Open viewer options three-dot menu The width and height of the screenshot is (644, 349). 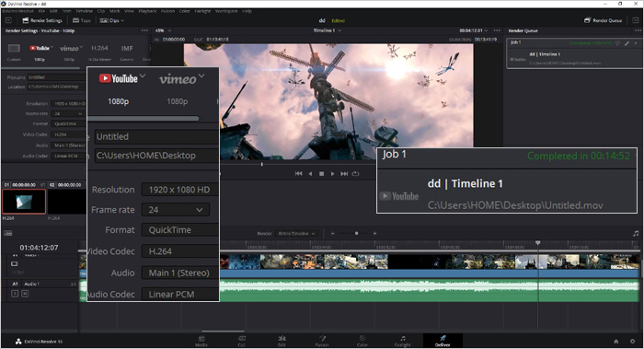[497, 30]
